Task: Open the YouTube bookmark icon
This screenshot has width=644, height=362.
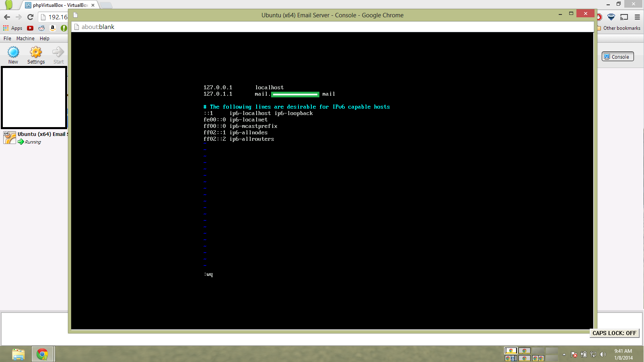Action: pyautogui.click(x=30, y=28)
